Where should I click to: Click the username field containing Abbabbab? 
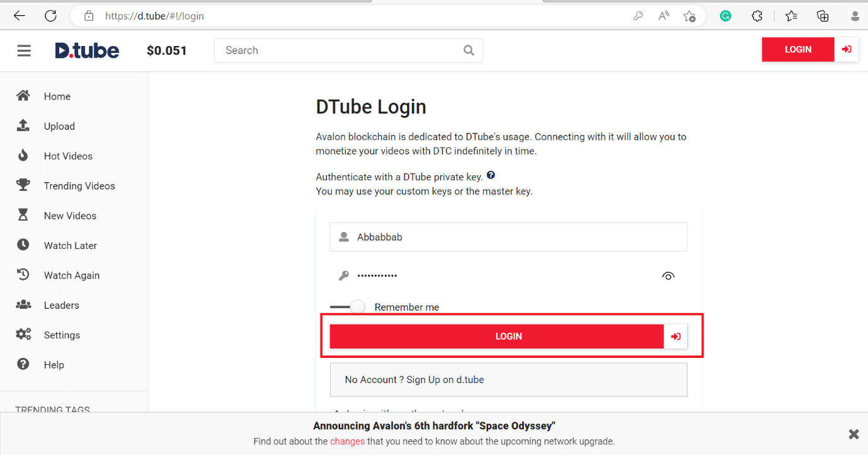[508, 237]
